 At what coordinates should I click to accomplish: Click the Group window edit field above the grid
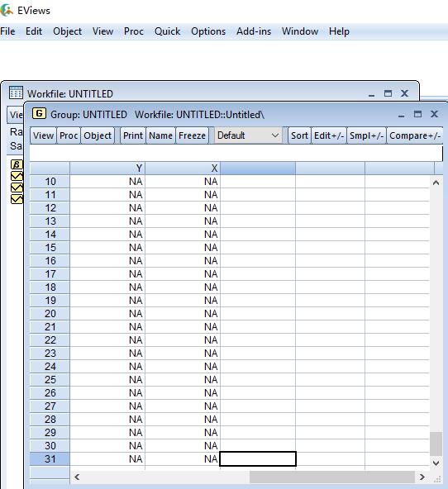236,153
